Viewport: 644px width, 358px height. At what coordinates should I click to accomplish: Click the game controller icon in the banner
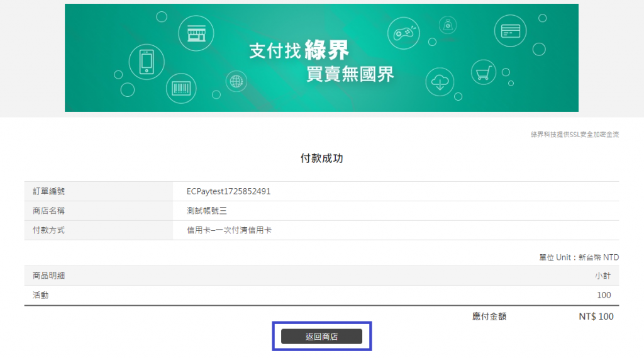click(x=404, y=33)
